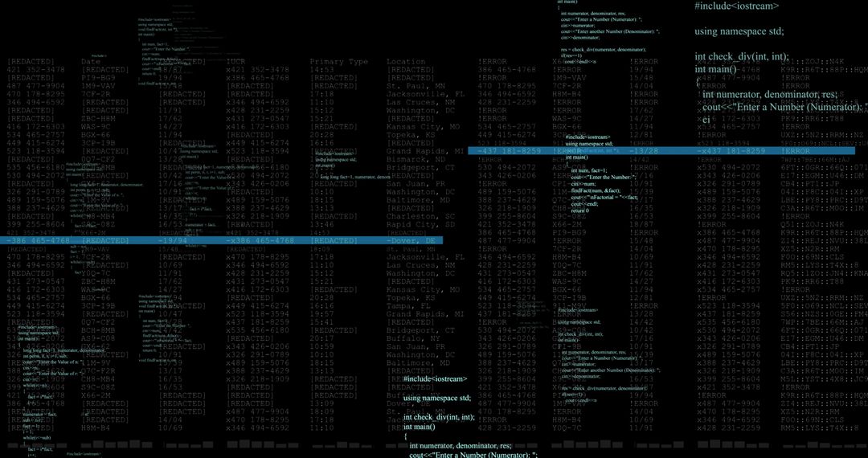Select highlighted cell -x386 465-4768
The image size is (868, 458).
coord(260,240)
